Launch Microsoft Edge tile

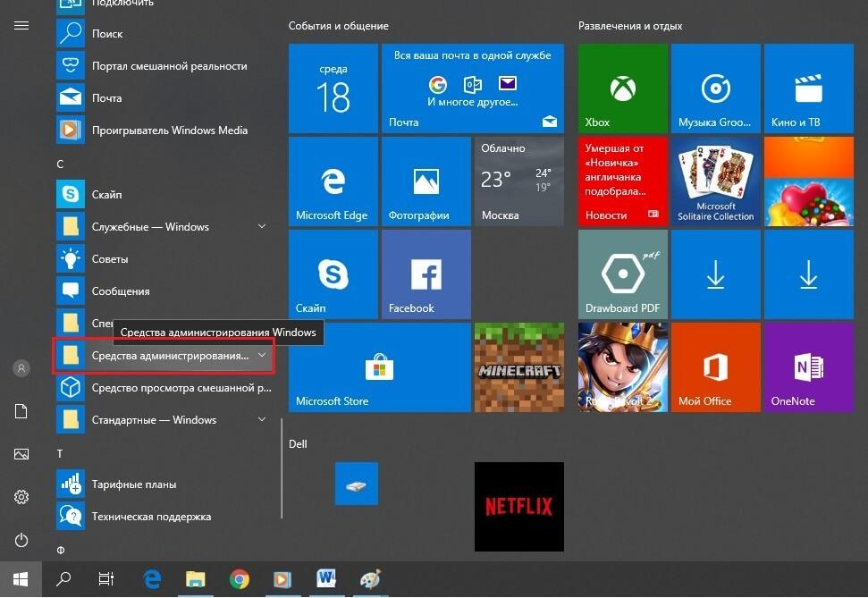pyautogui.click(x=333, y=181)
